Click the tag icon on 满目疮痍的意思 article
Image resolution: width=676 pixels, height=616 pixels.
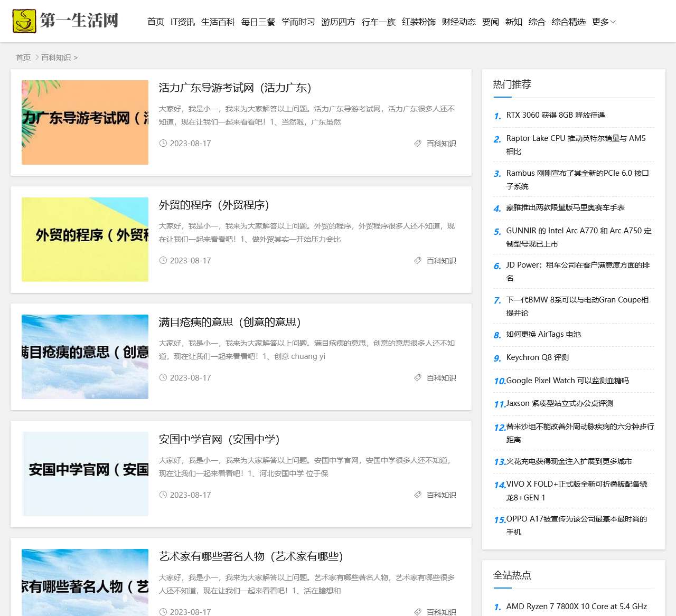(x=418, y=377)
